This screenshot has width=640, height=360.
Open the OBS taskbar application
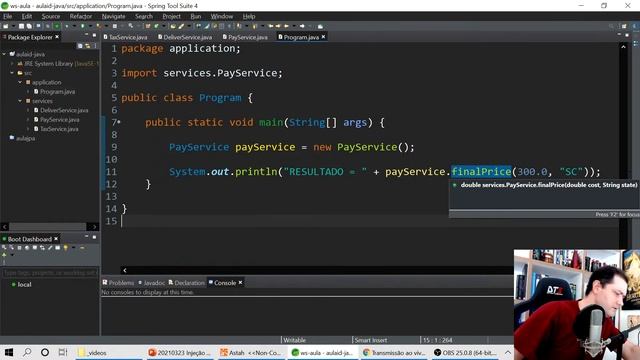click(x=465, y=353)
